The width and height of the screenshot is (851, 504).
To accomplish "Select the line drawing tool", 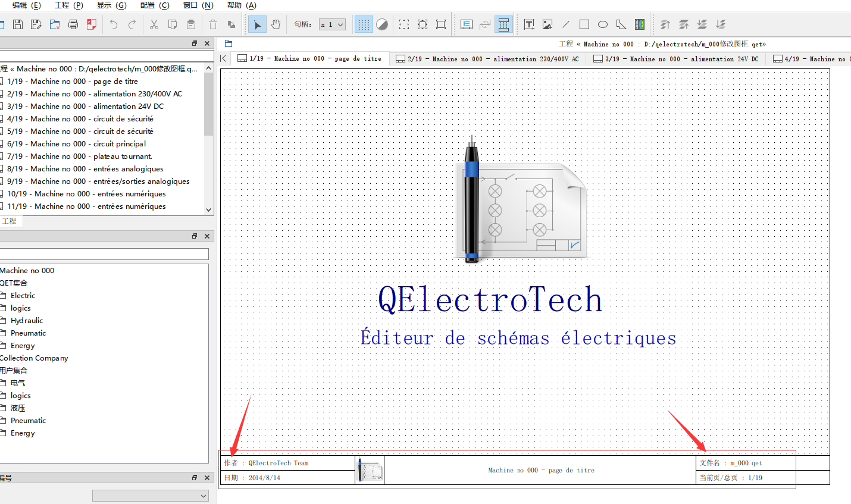I will [x=566, y=24].
